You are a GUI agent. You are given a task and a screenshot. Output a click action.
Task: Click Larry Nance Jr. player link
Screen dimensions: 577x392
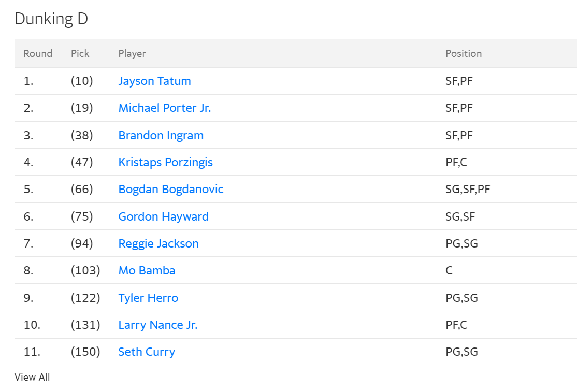click(x=157, y=325)
